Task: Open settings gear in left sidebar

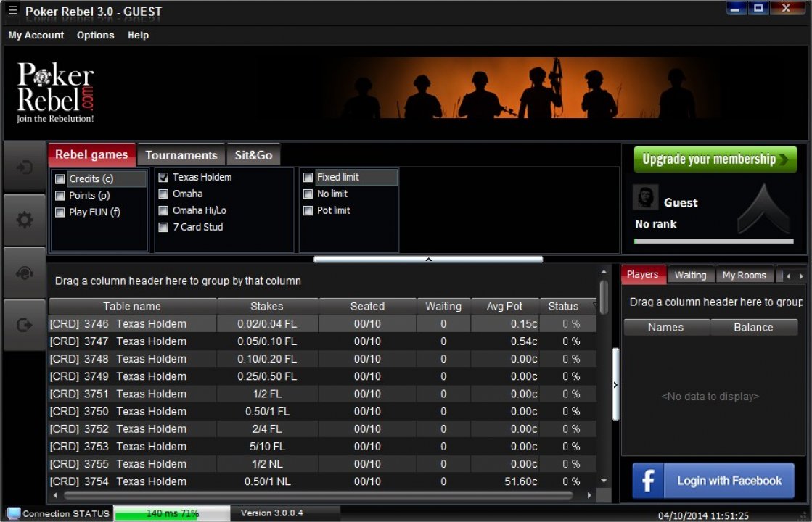Action: click(x=25, y=220)
